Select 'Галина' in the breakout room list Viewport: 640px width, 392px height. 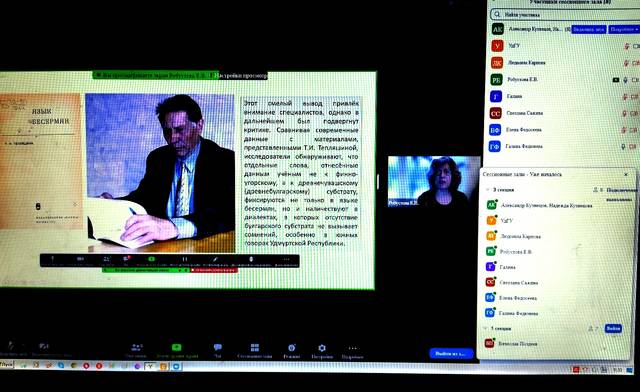point(507,267)
